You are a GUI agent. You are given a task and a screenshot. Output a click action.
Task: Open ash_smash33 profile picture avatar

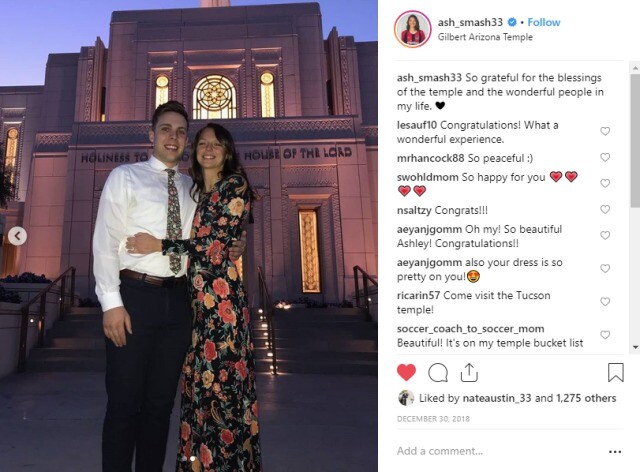(x=413, y=29)
